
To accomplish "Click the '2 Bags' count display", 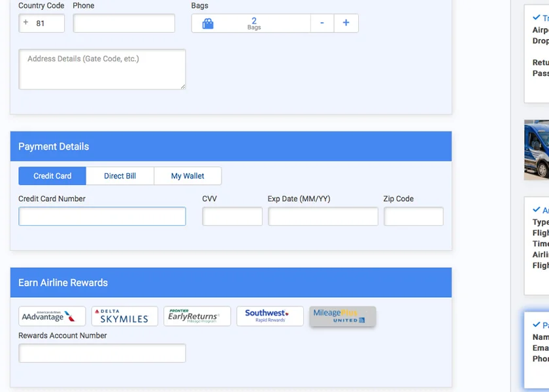I will [x=254, y=24].
